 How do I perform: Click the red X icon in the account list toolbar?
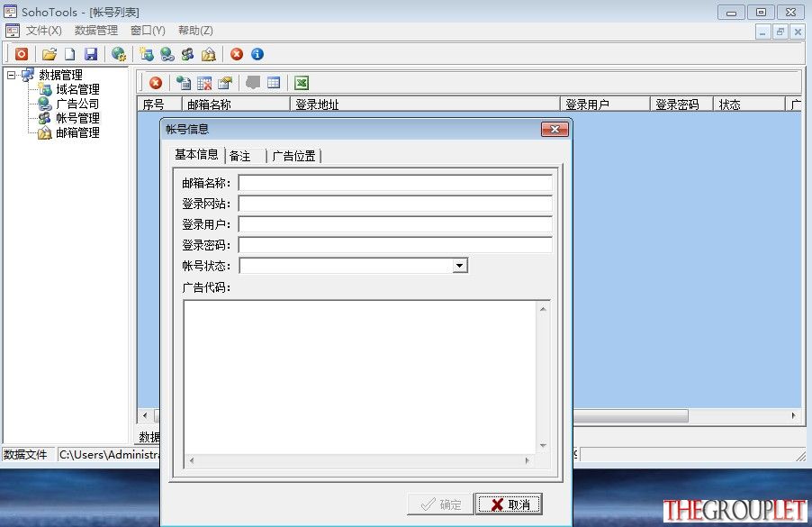(156, 83)
